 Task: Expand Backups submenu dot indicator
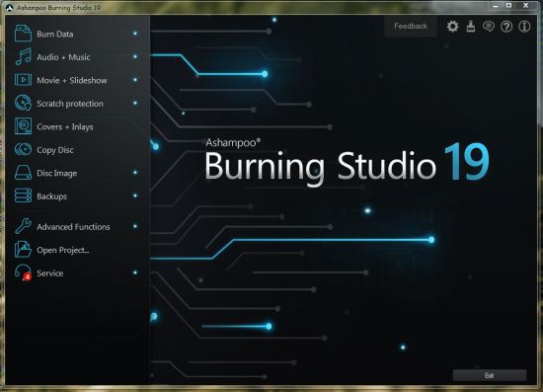(x=135, y=196)
